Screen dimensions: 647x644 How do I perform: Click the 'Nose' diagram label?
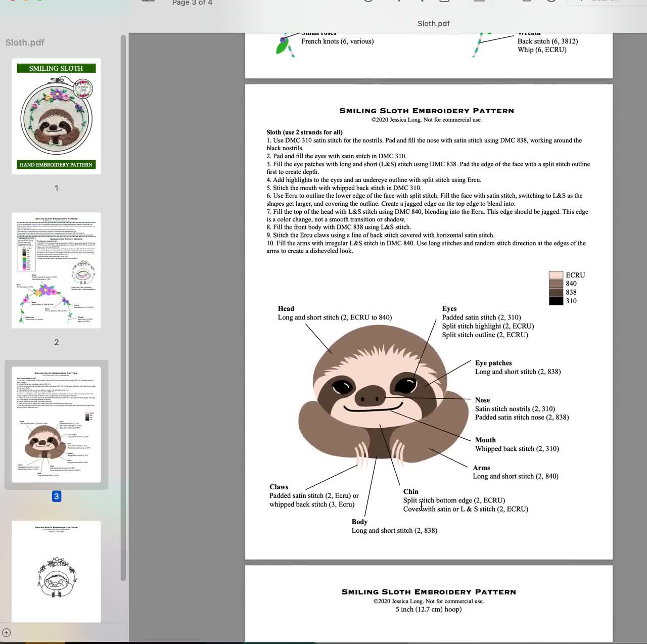482,400
